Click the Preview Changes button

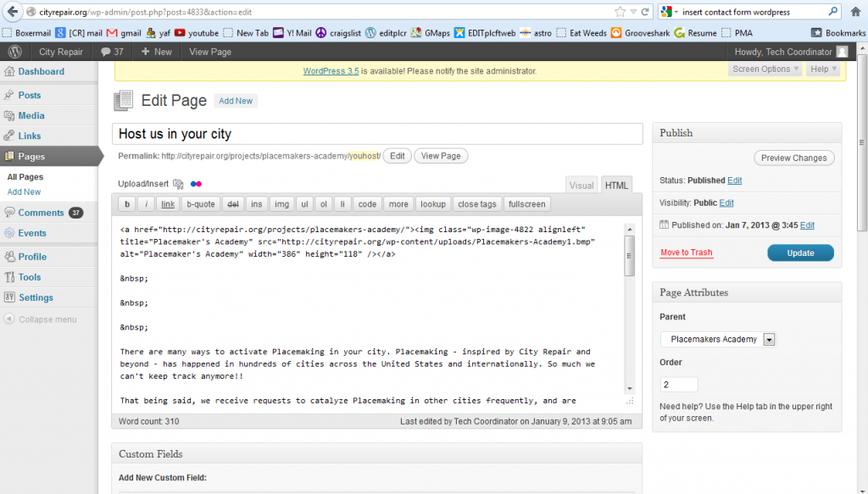[793, 158]
